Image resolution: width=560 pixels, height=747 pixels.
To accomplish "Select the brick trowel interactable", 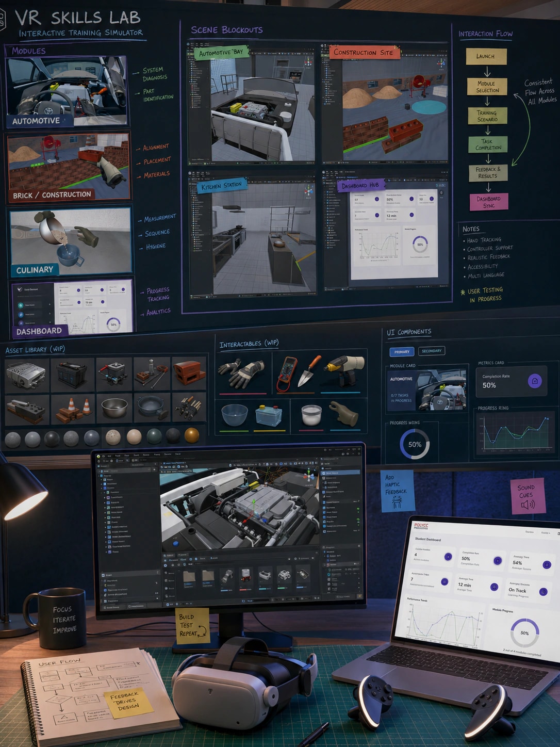I will tap(309, 371).
